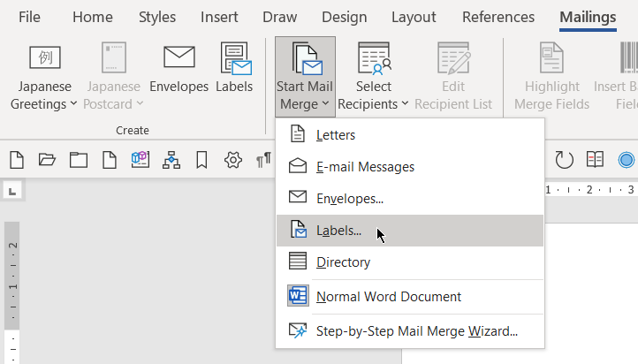This screenshot has width=638, height=364.
Task: Open the Layout tab
Action: click(414, 17)
